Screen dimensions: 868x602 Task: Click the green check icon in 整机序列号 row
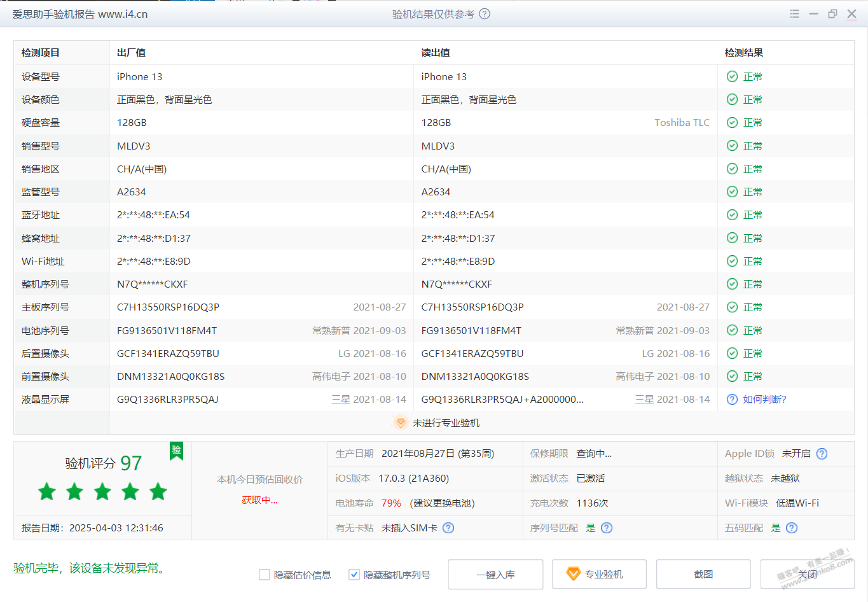[x=732, y=284]
